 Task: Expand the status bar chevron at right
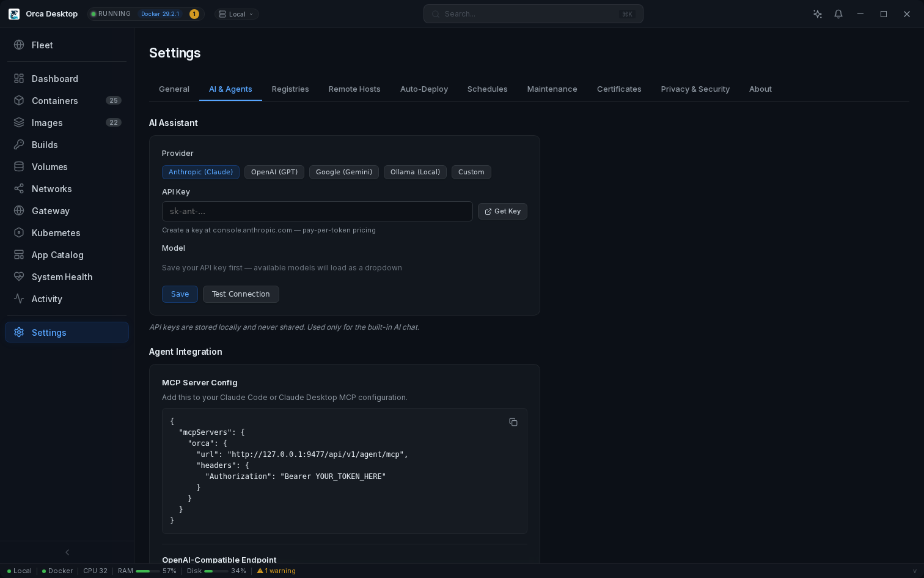(x=915, y=571)
